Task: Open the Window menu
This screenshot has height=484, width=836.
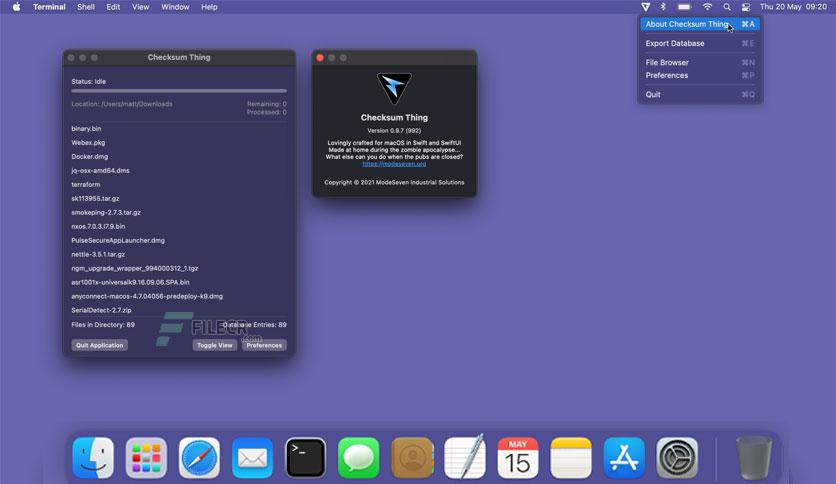Action: (x=175, y=7)
